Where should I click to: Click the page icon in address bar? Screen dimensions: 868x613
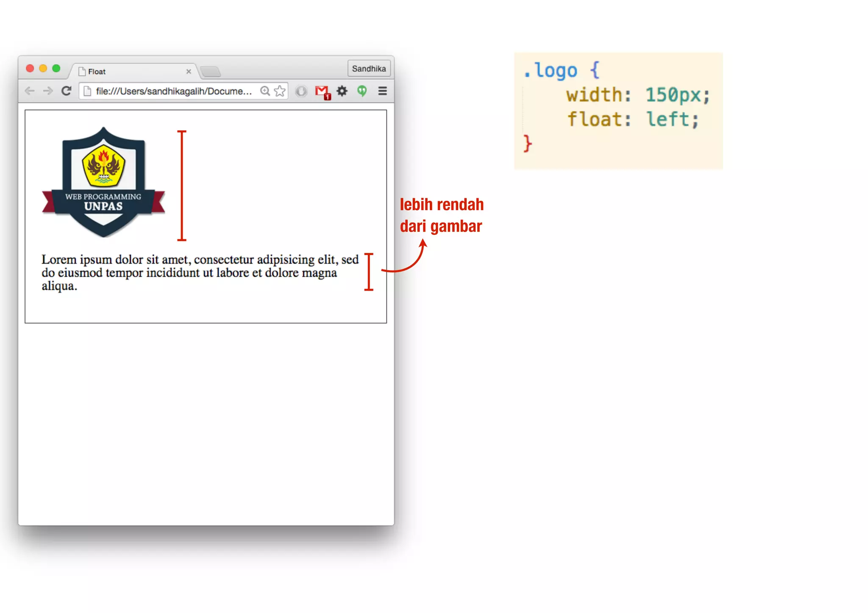(x=87, y=91)
